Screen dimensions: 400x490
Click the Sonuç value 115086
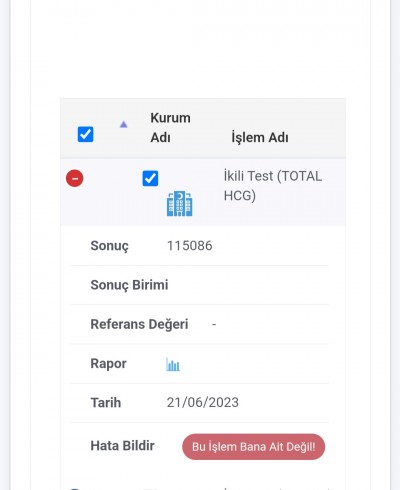click(189, 246)
